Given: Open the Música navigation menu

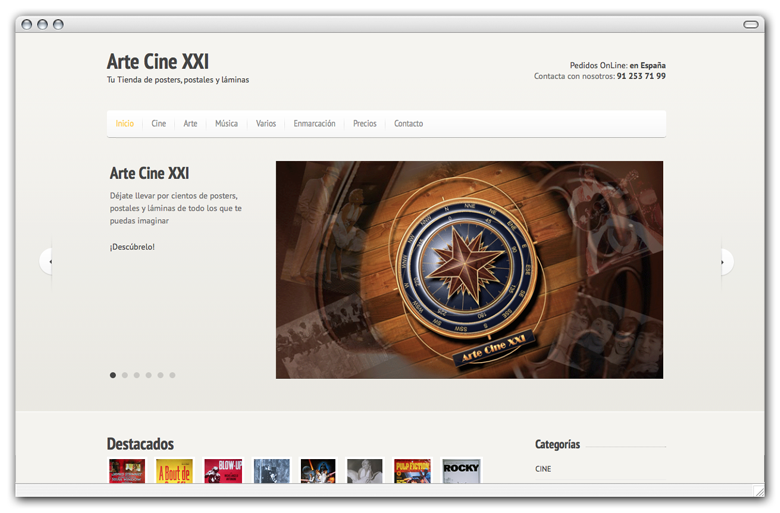Looking at the screenshot, I should [226, 124].
